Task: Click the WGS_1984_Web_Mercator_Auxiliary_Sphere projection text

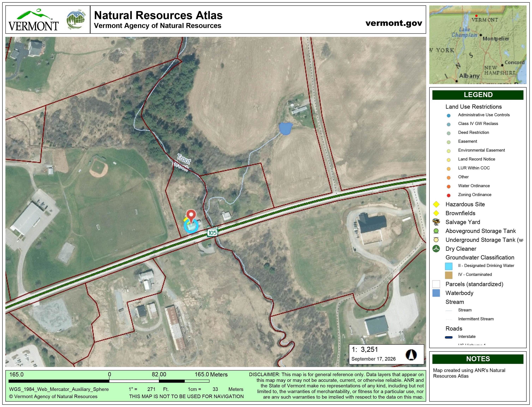Action: point(59,389)
